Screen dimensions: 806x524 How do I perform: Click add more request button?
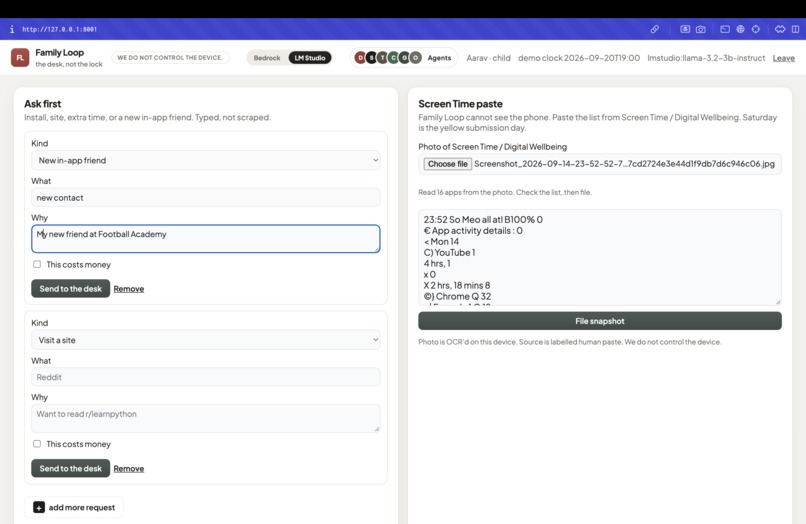coord(74,507)
